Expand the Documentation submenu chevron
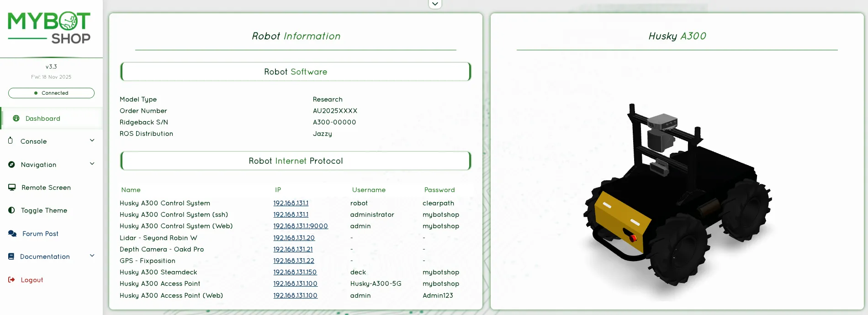 click(92, 256)
